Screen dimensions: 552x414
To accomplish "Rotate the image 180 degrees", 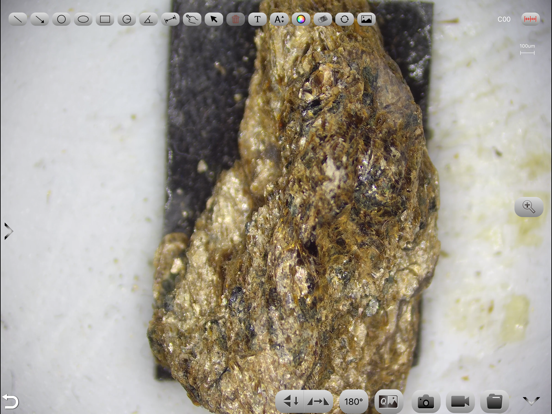I will click(x=353, y=401).
